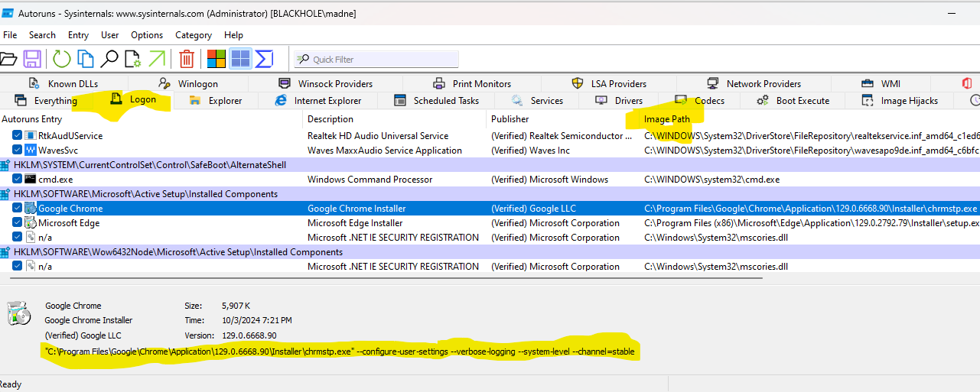Click the Open file toolbar icon
The height and width of the screenshot is (392, 980).
click(8, 59)
